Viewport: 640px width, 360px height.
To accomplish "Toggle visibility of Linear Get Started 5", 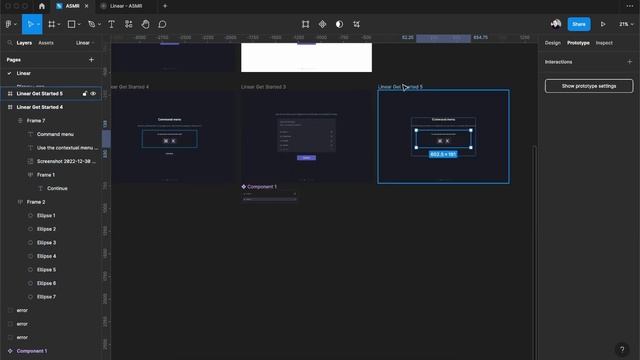I will point(93,93).
